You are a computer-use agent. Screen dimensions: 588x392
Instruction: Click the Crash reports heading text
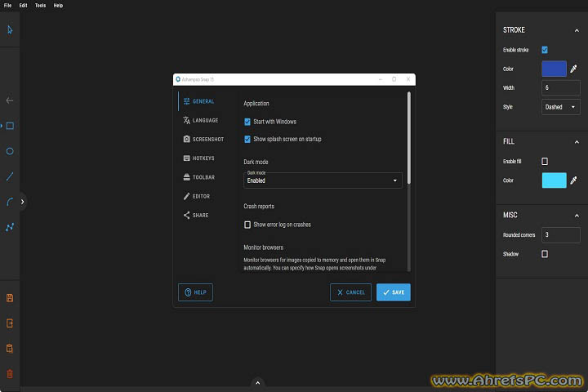click(x=259, y=207)
